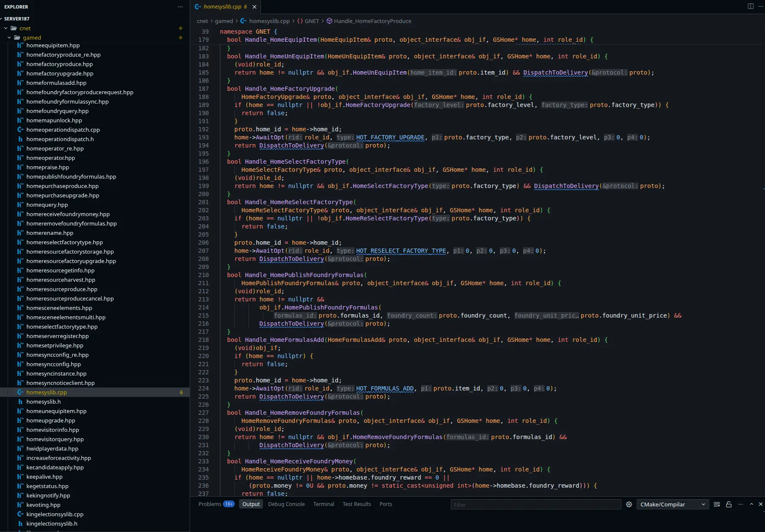765x532 pixels.
Task: Open homeoperationdispatch.cpp file
Action: pos(63,130)
